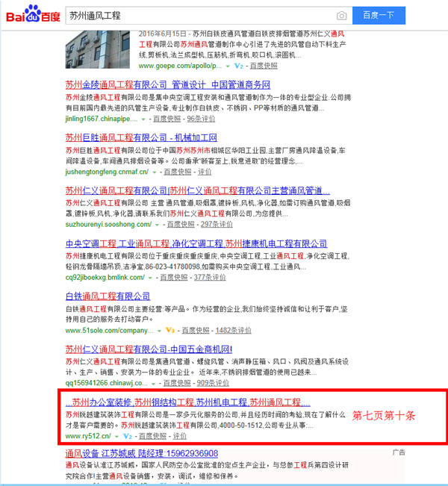The width and height of the screenshot is (448, 486).
Task: Click the 百度一下 search button
Action: (x=379, y=15)
